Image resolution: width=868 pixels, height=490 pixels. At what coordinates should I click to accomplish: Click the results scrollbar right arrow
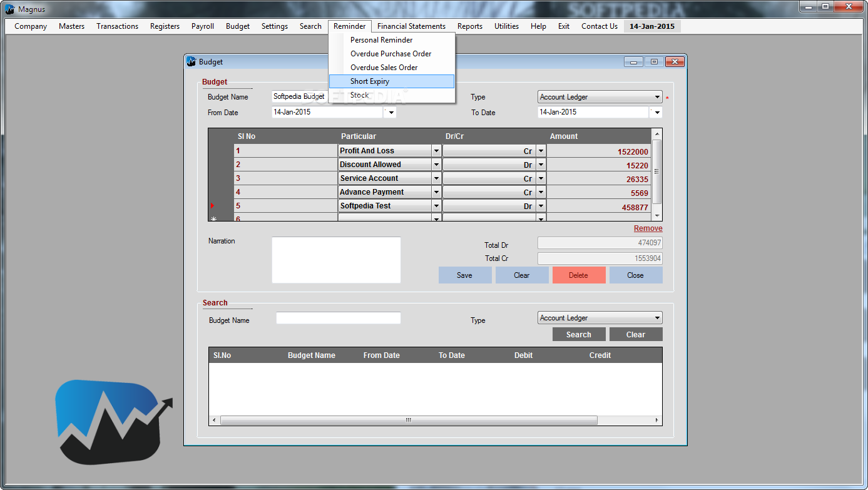point(656,421)
